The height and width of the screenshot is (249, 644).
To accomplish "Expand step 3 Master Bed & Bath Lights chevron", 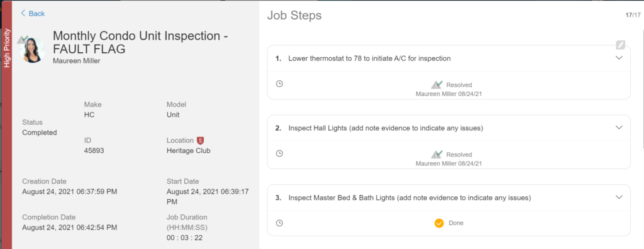I will (x=619, y=197).
